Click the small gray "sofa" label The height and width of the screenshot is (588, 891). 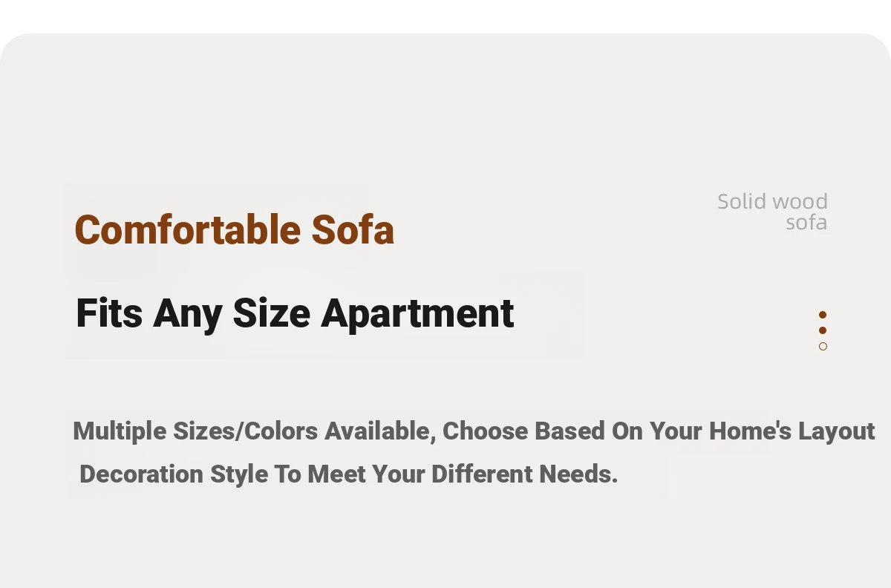[806, 223]
